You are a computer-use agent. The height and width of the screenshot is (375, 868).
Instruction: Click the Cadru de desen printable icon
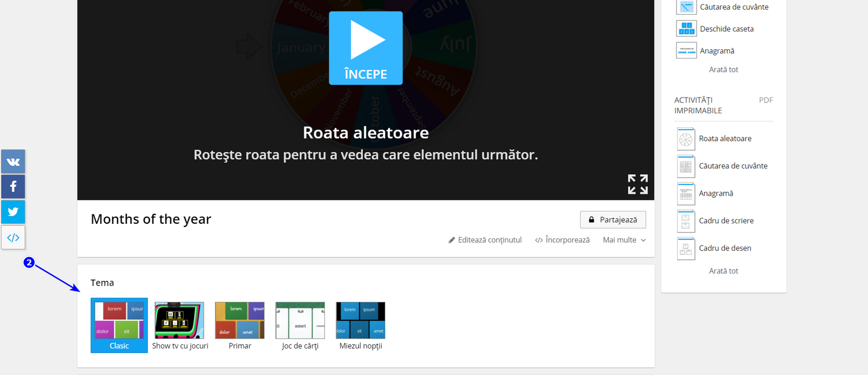[686, 248]
